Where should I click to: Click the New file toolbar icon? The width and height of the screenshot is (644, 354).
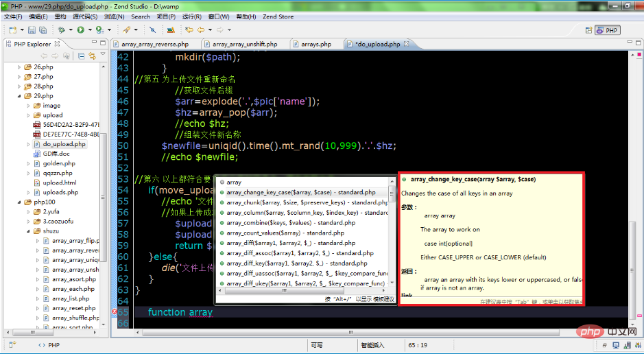click(13, 30)
